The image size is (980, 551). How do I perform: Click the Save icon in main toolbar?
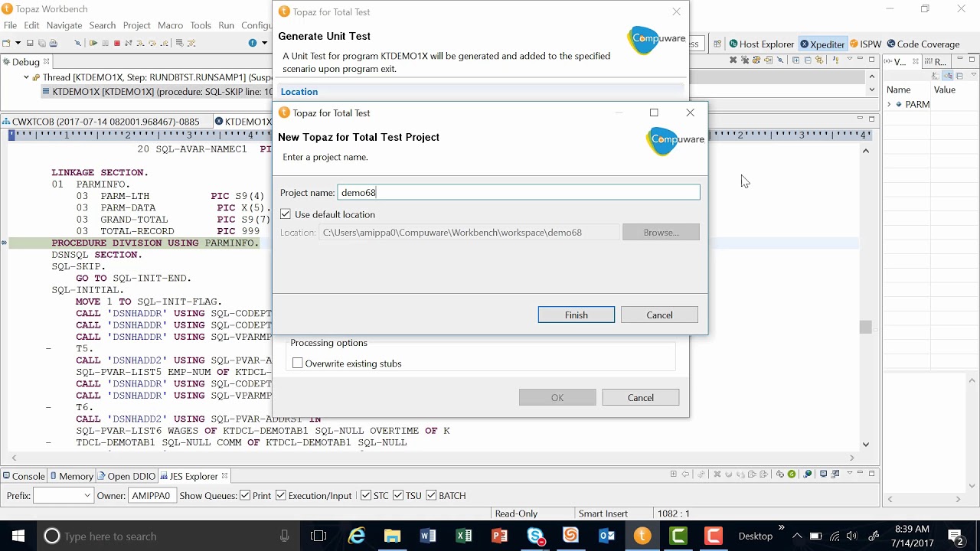point(30,44)
